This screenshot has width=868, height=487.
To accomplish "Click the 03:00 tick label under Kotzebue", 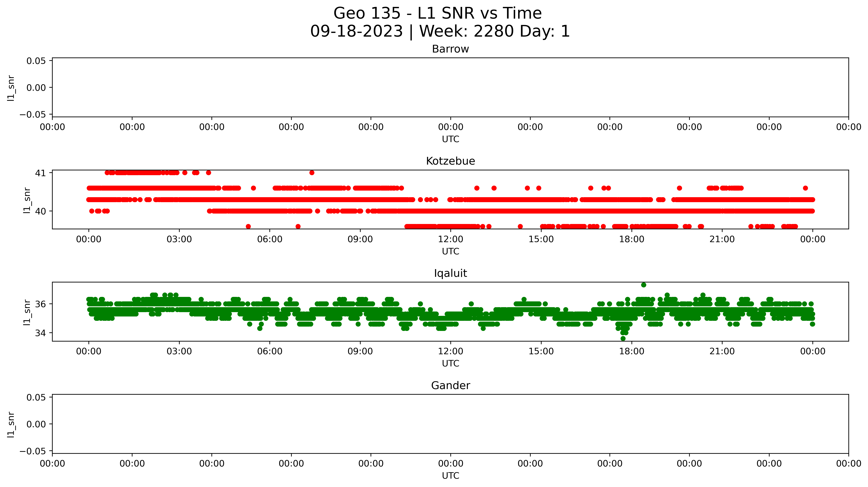I will (179, 239).
